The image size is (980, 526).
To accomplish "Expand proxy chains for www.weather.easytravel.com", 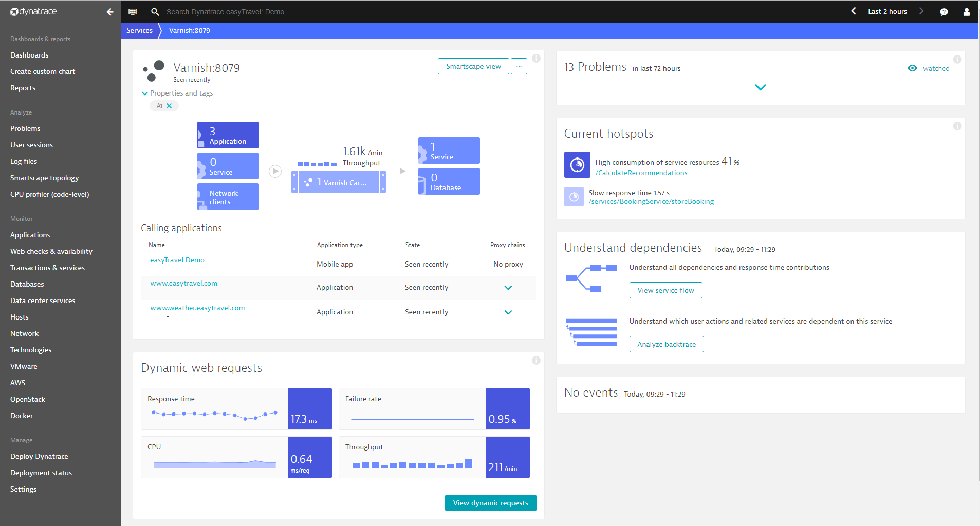I will click(x=508, y=312).
